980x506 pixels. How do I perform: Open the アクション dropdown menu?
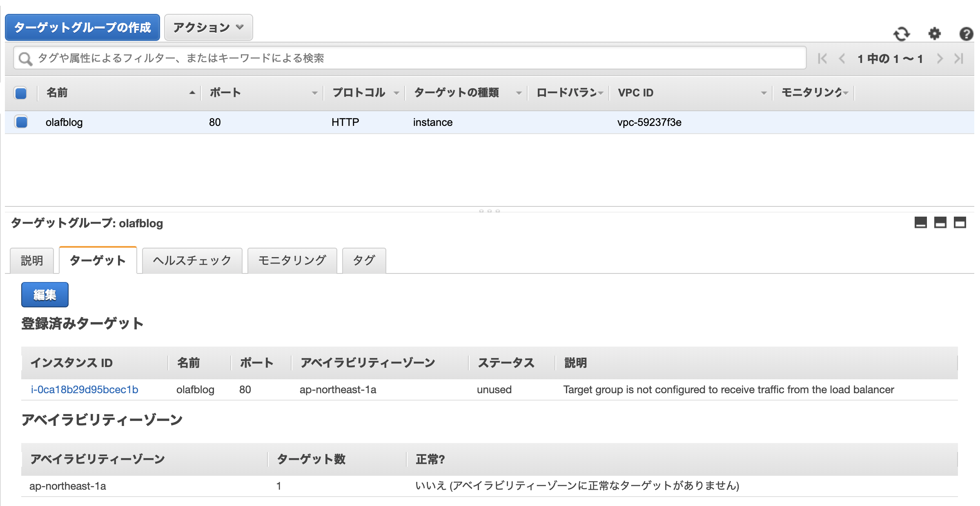click(208, 27)
